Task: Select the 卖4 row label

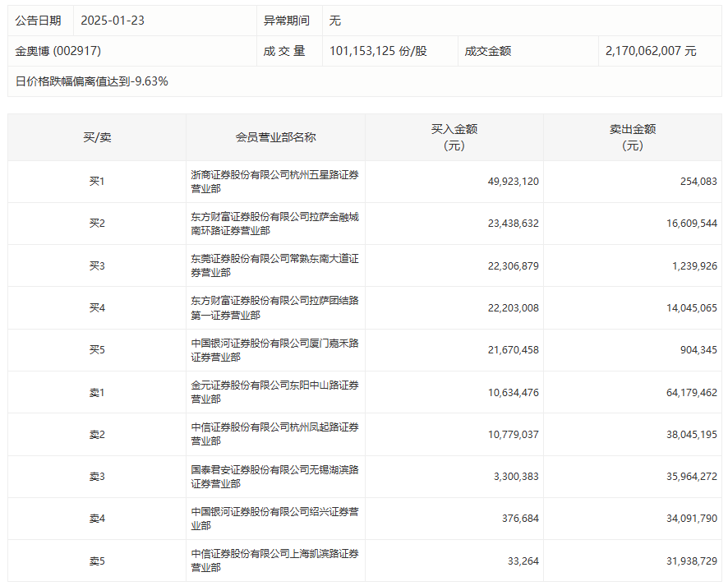Action: 97,519
